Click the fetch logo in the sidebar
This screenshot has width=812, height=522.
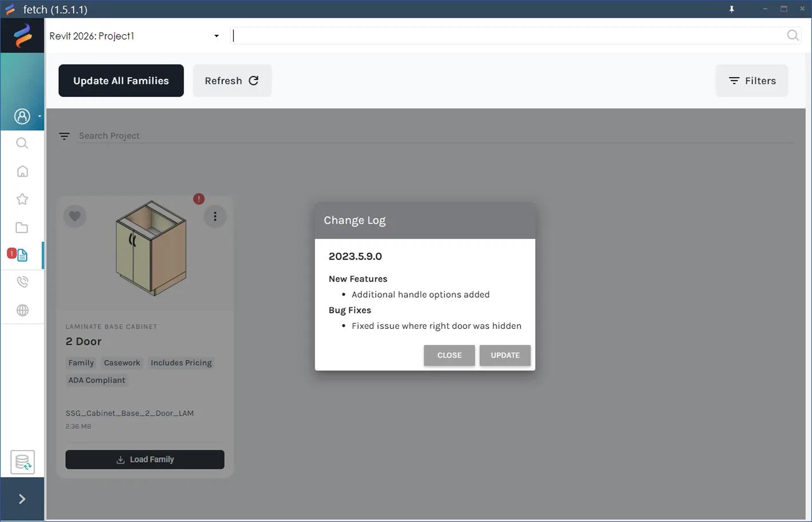coord(22,35)
